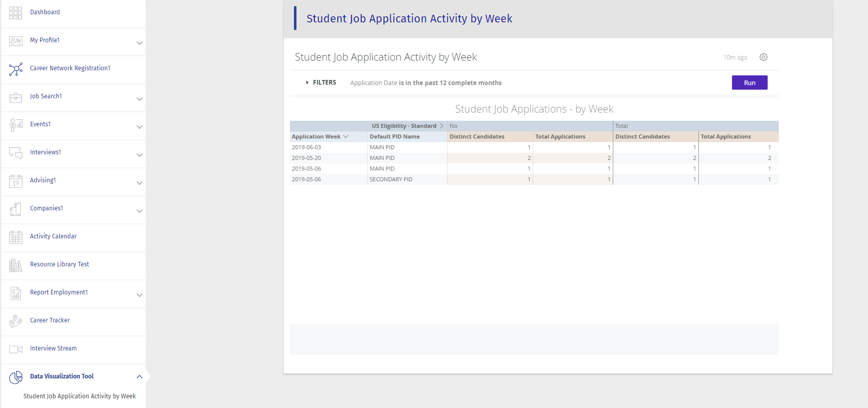Click the Advising1 calendar icon
This screenshot has height=408, width=868.
coord(16,181)
